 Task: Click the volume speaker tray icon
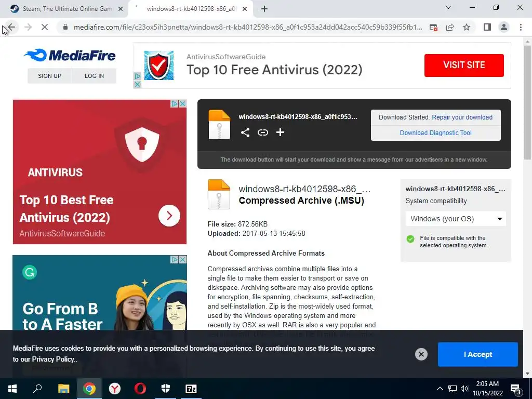tap(464, 389)
